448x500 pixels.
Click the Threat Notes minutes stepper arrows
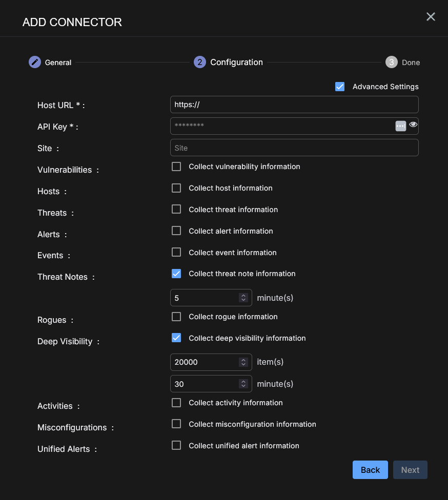243,298
